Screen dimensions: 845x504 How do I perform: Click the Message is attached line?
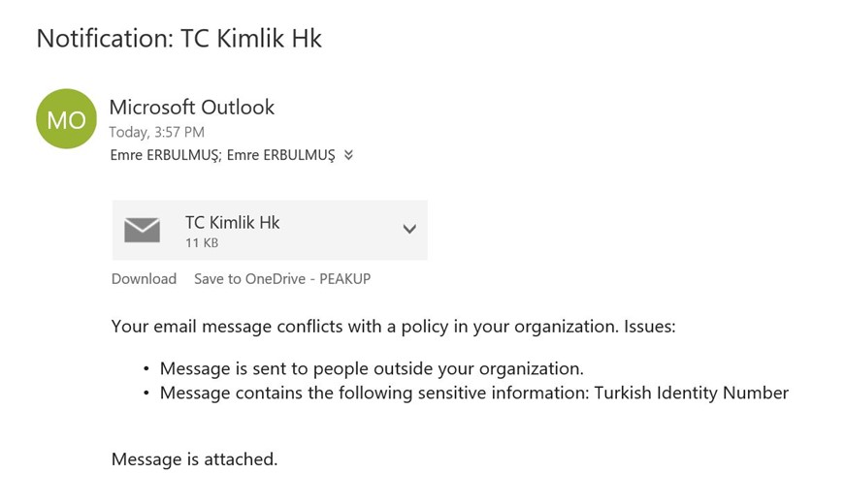pyautogui.click(x=195, y=459)
